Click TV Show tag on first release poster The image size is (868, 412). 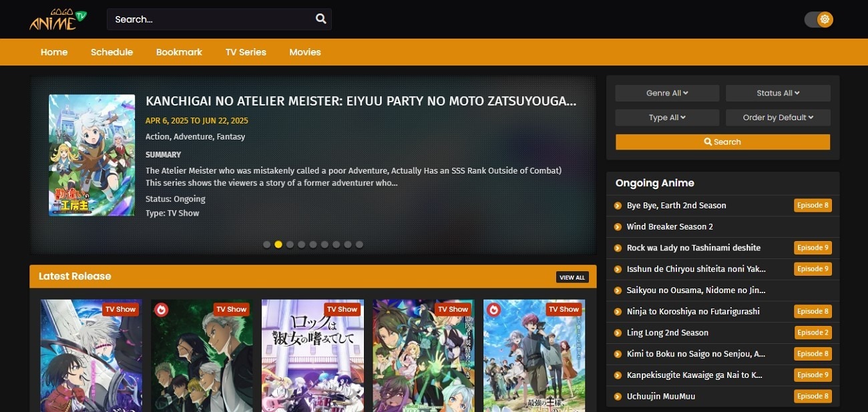[120, 309]
